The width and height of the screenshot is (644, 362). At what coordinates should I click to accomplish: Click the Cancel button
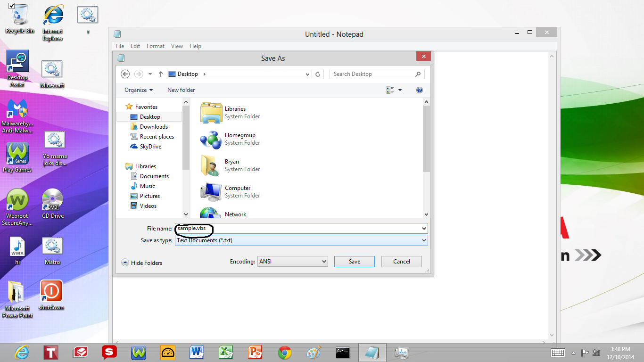point(402,262)
